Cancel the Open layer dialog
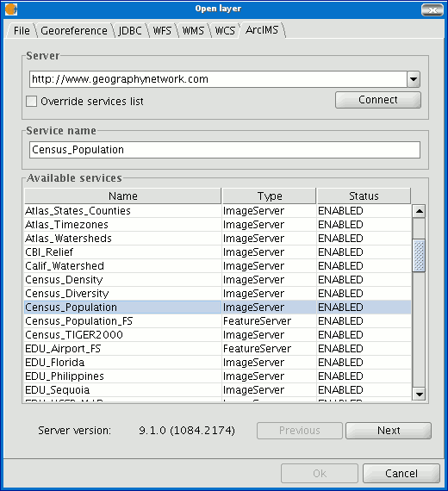 coord(401,474)
